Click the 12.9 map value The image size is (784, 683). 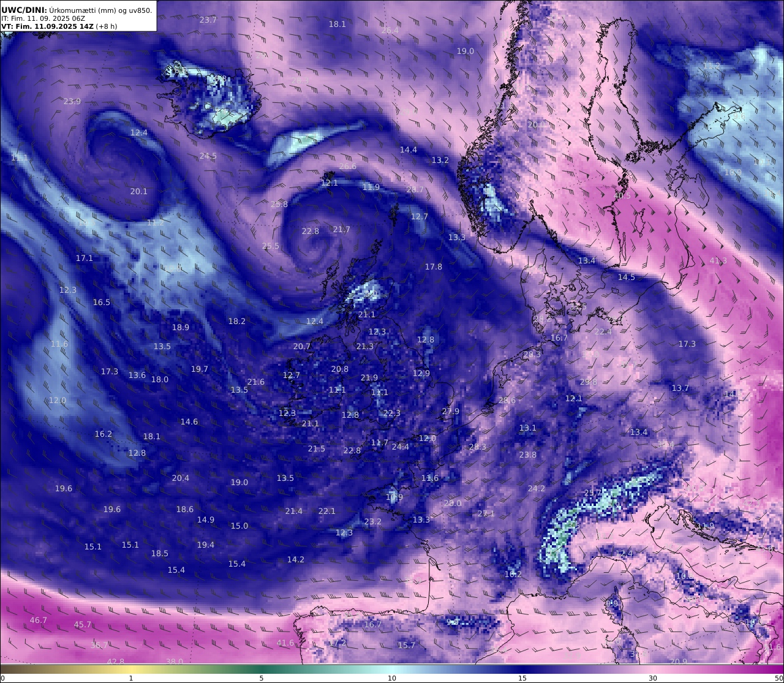pyautogui.click(x=421, y=373)
